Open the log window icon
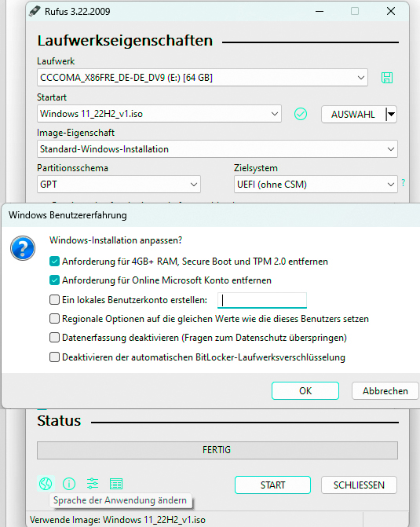The image size is (420, 527). point(116,484)
